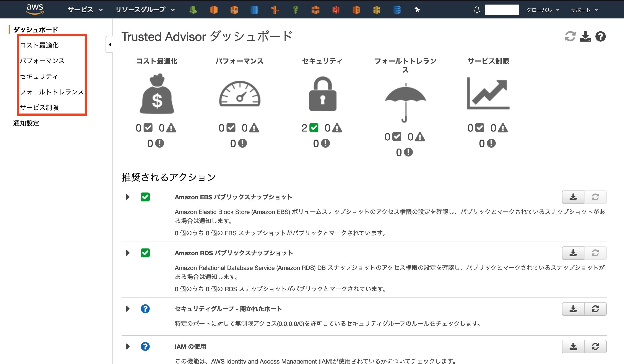Click warning triangle count under コスト最適化

(x=167, y=128)
